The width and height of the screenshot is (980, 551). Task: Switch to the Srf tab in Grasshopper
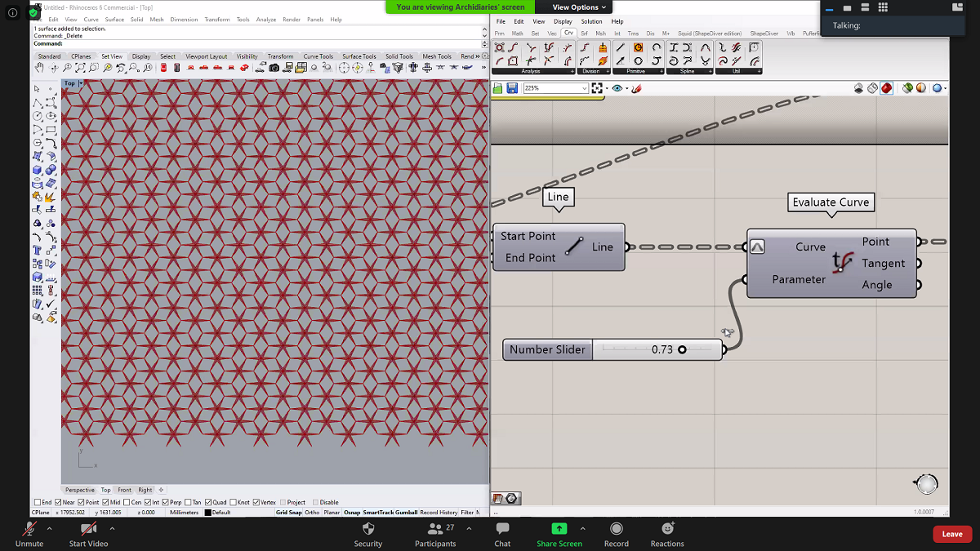pos(585,33)
